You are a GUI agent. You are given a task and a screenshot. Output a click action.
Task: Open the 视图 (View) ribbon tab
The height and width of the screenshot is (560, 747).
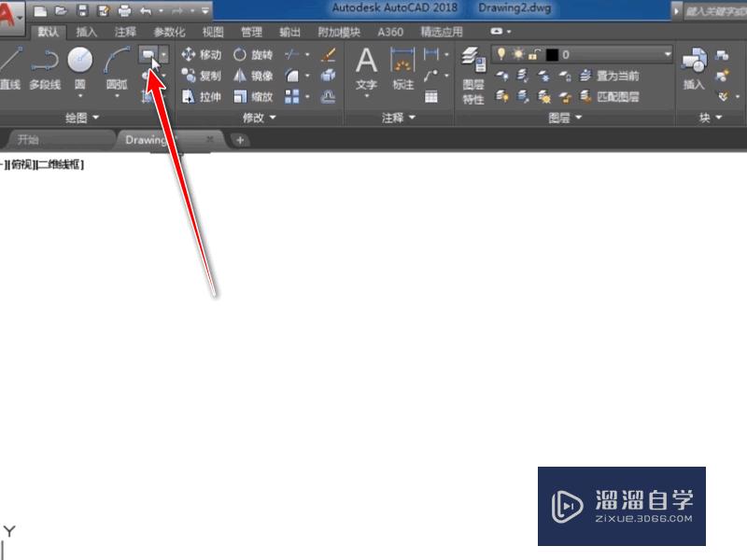pyautogui.click(x=212, y=31)
